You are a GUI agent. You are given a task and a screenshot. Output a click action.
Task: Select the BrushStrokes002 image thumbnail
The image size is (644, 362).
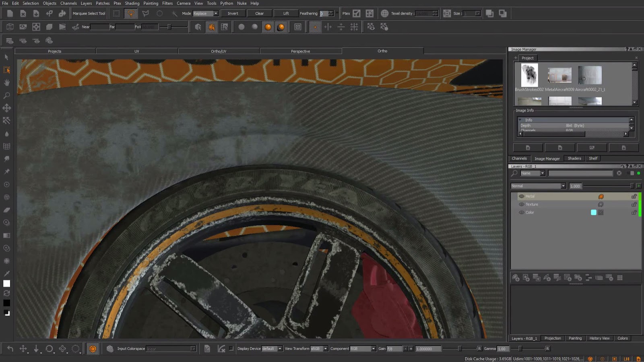tap(529, 75)
